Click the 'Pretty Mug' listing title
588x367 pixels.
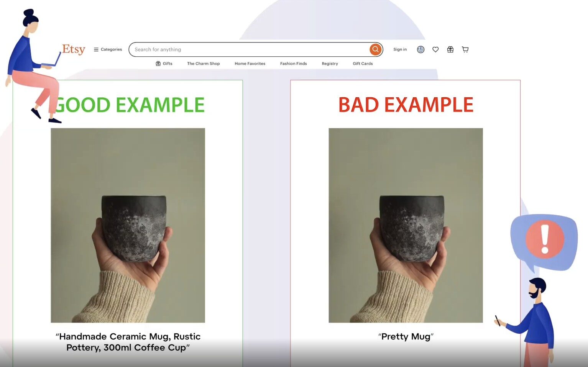pos(406,336)
